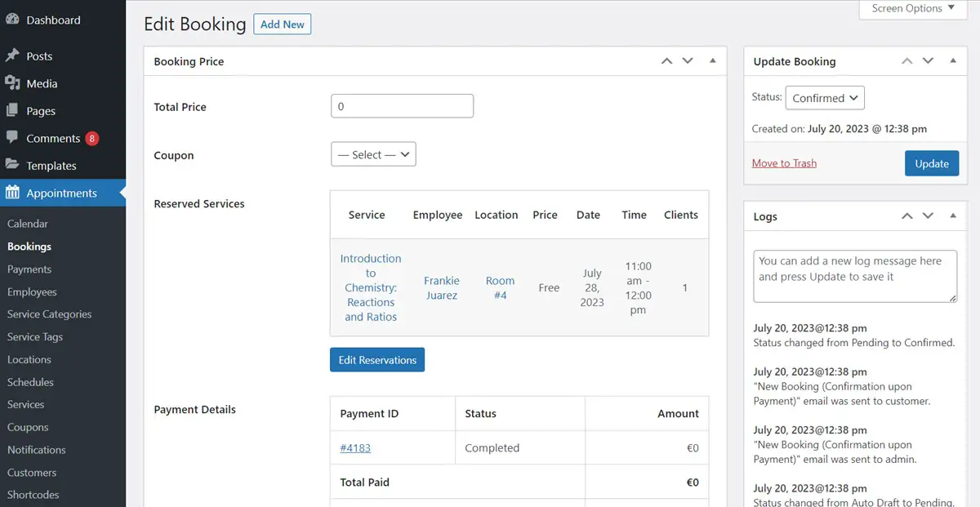980x507 pixels.
Task: Open Media menu item
Action: pos(42,83)
